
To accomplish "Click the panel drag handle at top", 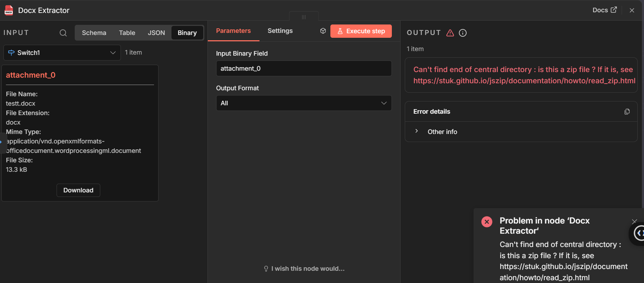I will click(x=303, y=17).
